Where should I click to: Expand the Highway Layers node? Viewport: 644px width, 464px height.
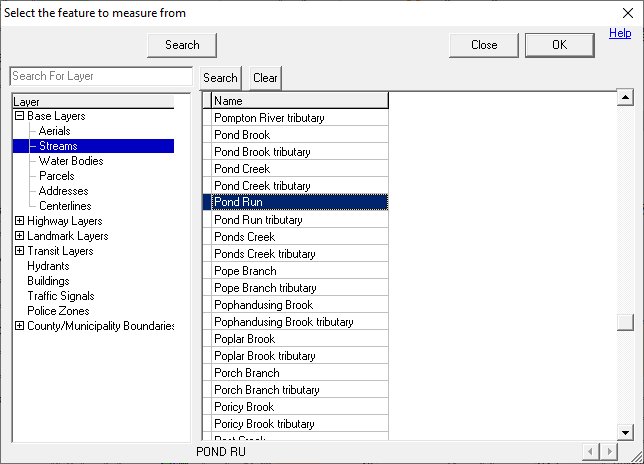coord(20,221)
